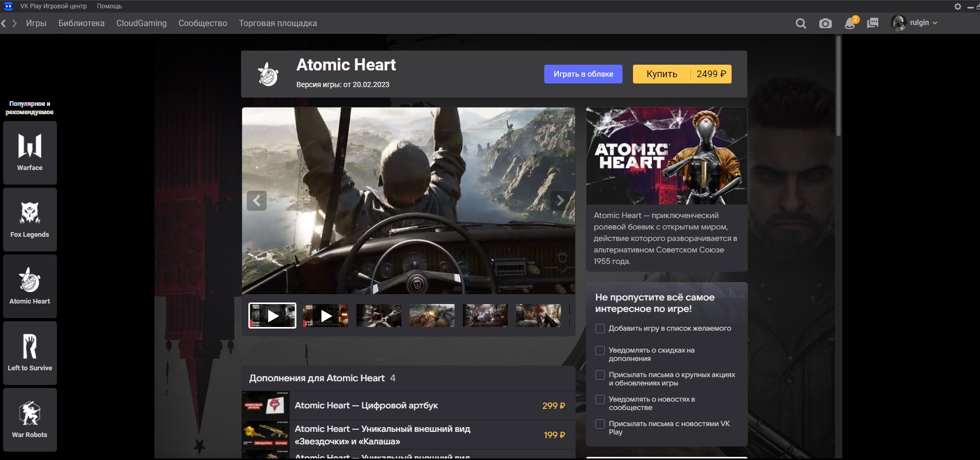Expand the rulgin account dropdown

coord(935,23)
